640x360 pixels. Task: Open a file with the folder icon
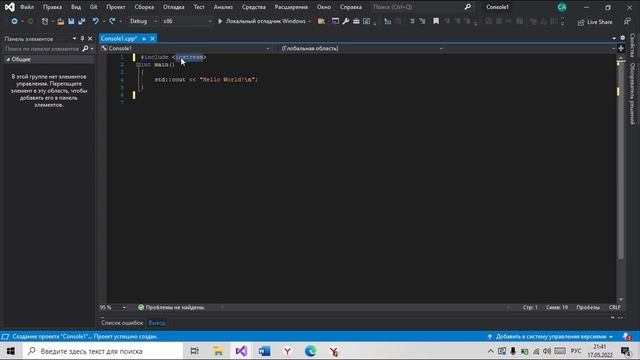pos(60,21)
